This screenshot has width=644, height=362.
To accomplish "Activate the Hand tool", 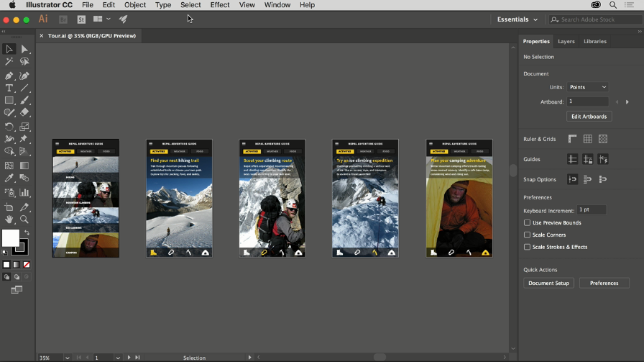I will [x=9, y=219].
